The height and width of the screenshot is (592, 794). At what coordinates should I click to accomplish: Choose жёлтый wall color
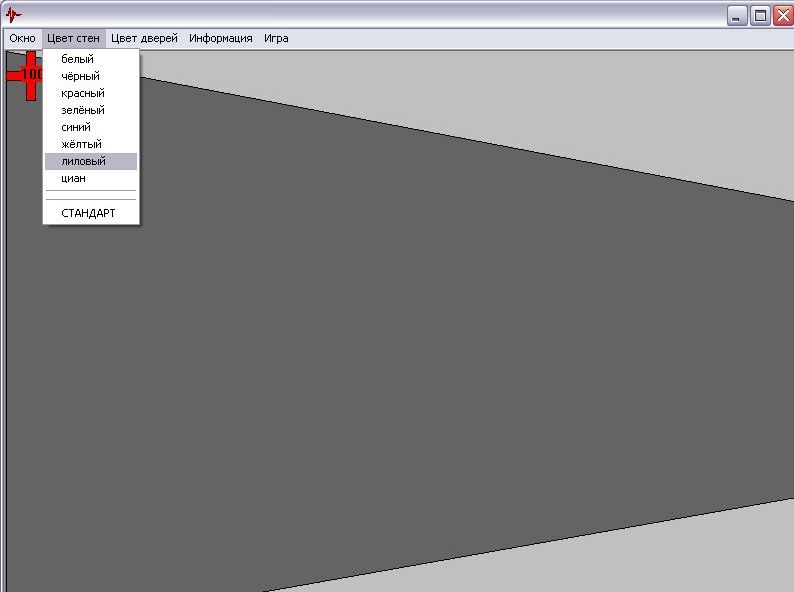[x=81, y=144]
